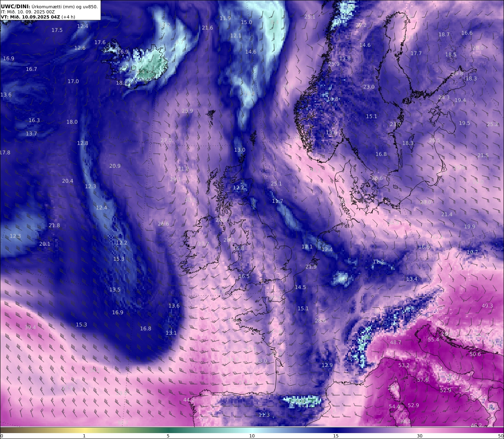Click the 12.6 value label
Screen dimensions: 504x439
point(80,48)
